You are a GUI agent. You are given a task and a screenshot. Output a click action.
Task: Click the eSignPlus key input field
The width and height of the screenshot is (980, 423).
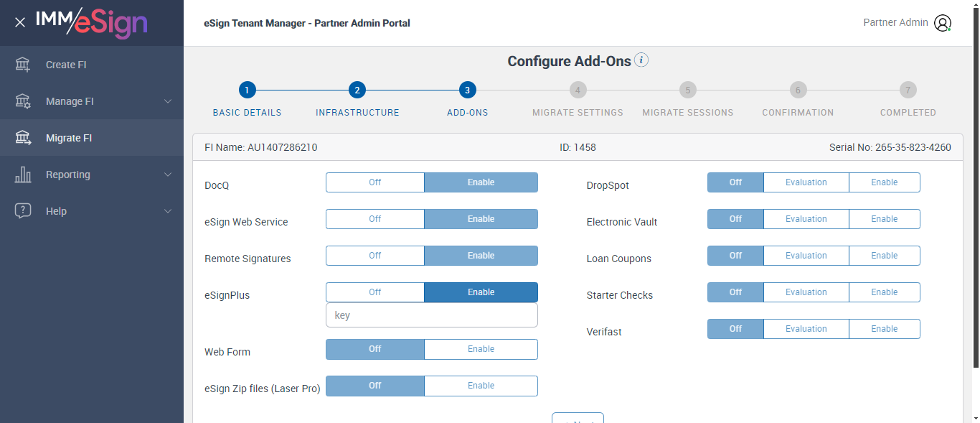coord(431,315)
